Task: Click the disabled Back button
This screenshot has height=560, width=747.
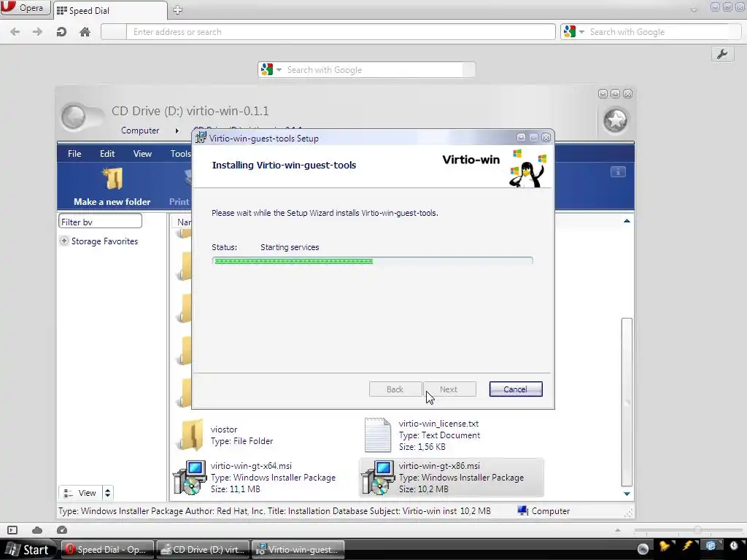Action: tap(395, 389)
